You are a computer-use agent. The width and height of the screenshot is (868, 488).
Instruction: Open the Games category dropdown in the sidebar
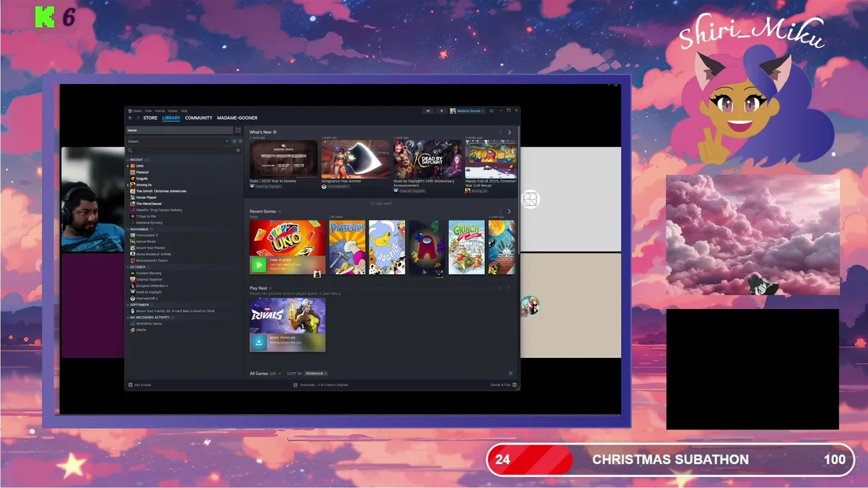[178, 141]
